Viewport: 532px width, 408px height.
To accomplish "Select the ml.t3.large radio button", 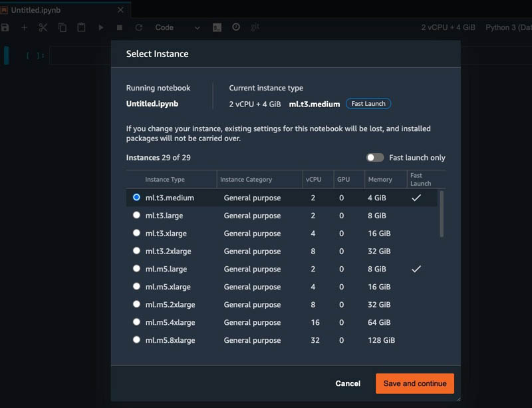I will 136,215.
